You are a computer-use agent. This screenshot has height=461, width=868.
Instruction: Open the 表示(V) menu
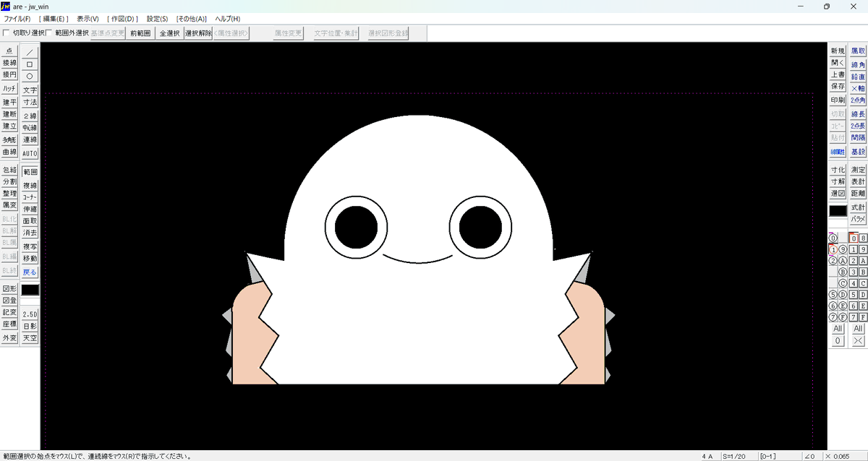click(88, 19)
